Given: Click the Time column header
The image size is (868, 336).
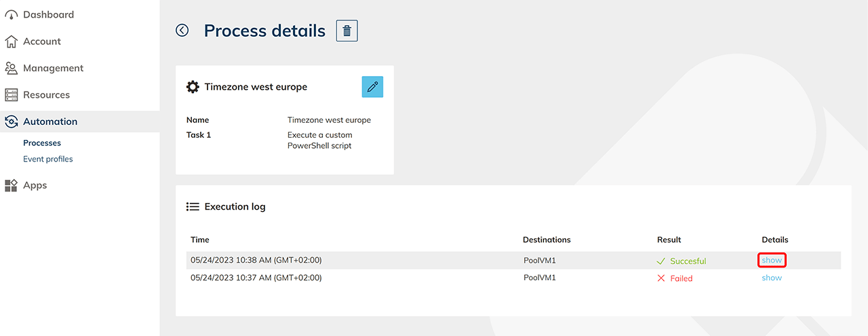Looking at the screenshot, I should click(x=200, y=240).
